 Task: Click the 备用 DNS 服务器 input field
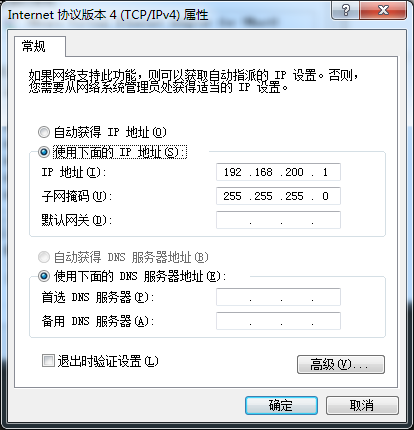tap(278, 321)
